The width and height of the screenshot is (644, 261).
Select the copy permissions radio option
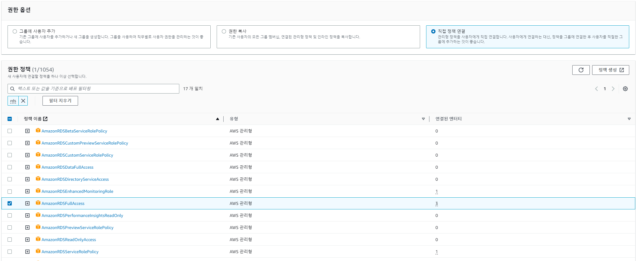[224, 31]
